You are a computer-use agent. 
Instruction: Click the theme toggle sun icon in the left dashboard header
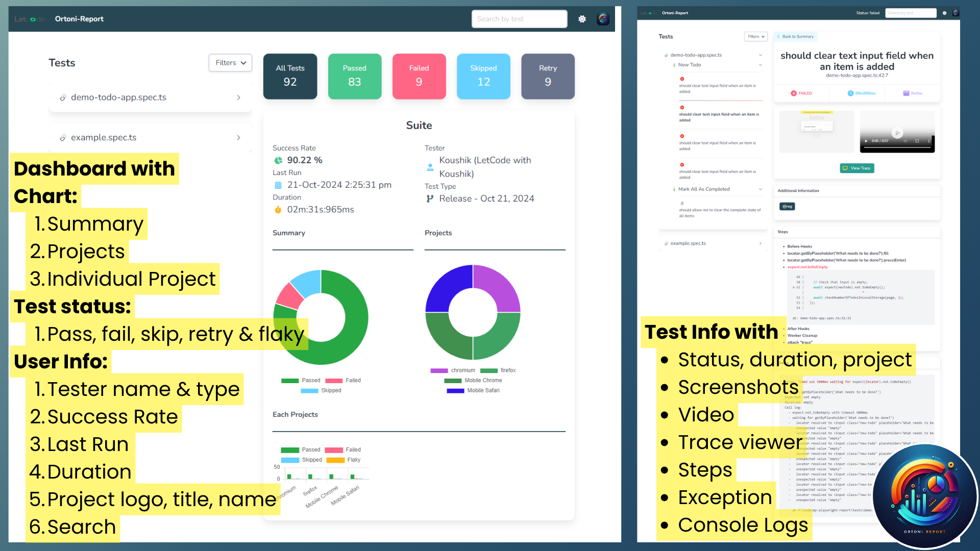coord(582,19)
